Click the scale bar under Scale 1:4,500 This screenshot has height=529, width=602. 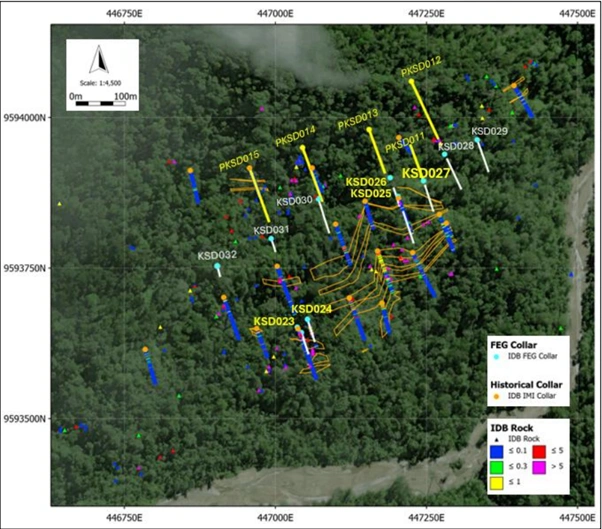tap(99, 103)
